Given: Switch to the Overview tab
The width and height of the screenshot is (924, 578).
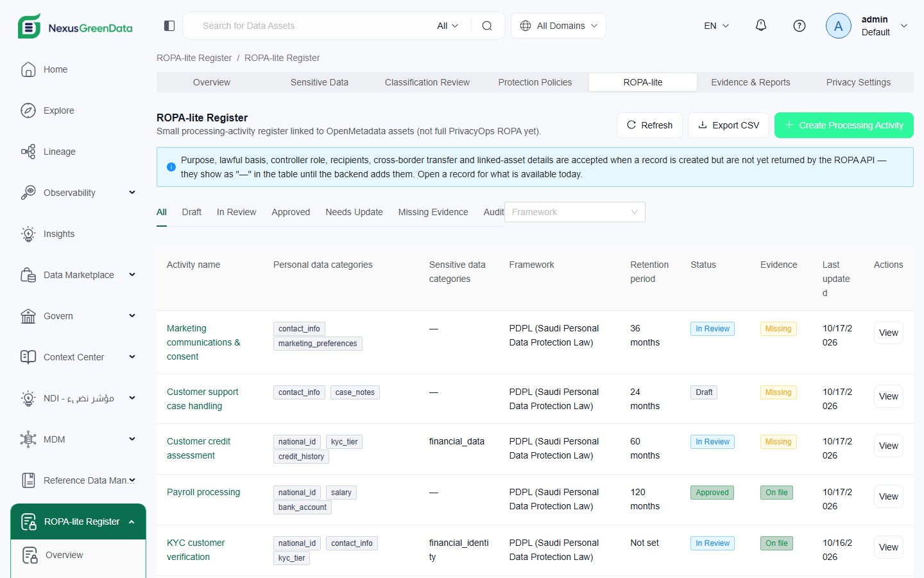Looking at the screenshot, I should [212, 82].
